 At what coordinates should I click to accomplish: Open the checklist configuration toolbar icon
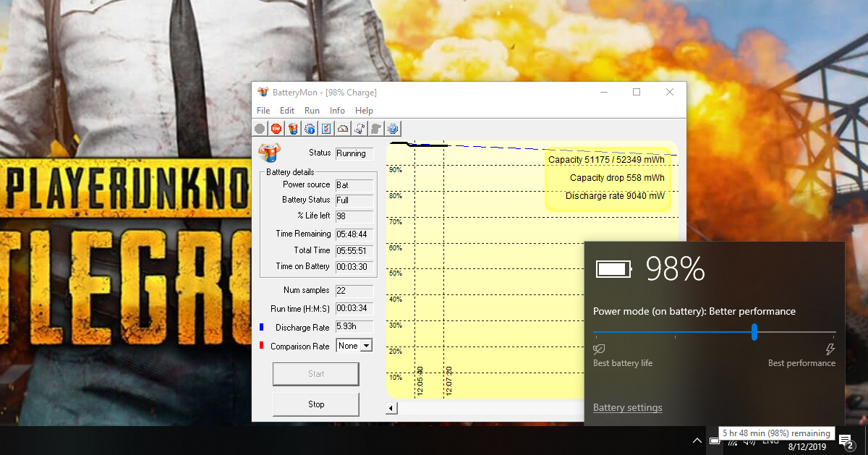[326, 129]
